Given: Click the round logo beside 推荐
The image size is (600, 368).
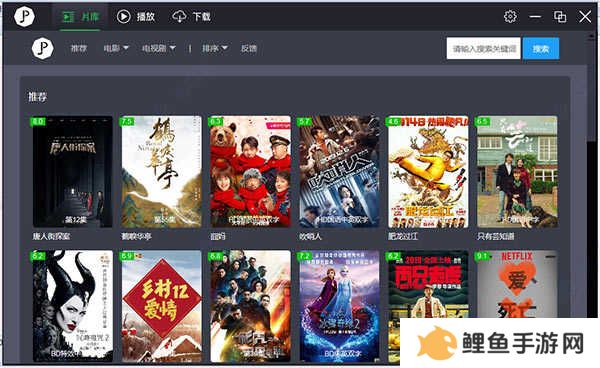Looking at the screenshot, I should point(42,48).
